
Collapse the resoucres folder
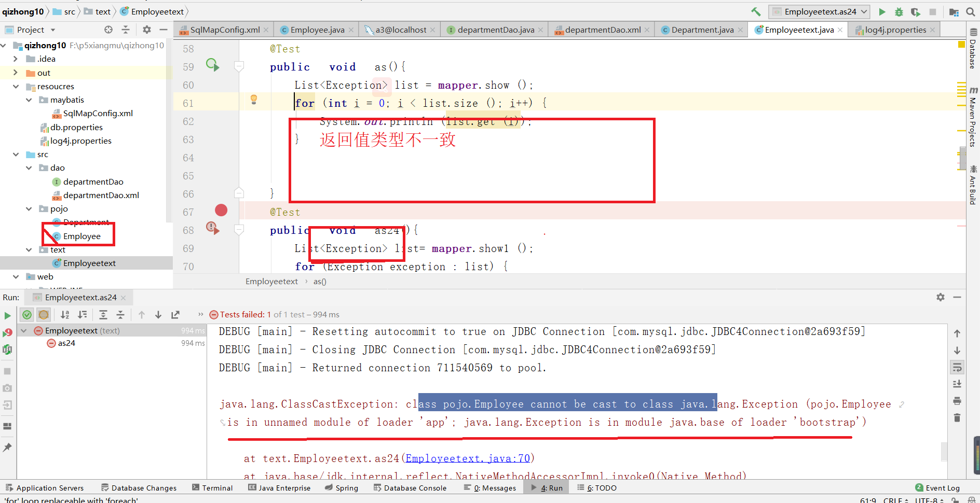16,87
